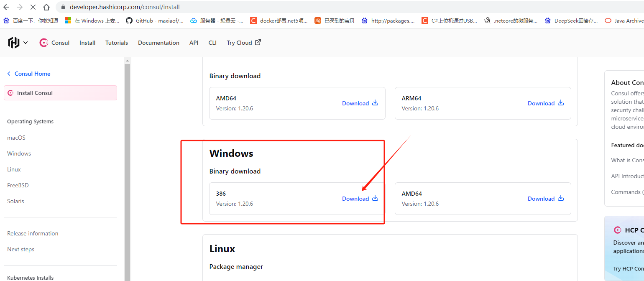Screen dimensions: 644x281
Task: Click the HashiCorp logo icon
Action: 14,42
